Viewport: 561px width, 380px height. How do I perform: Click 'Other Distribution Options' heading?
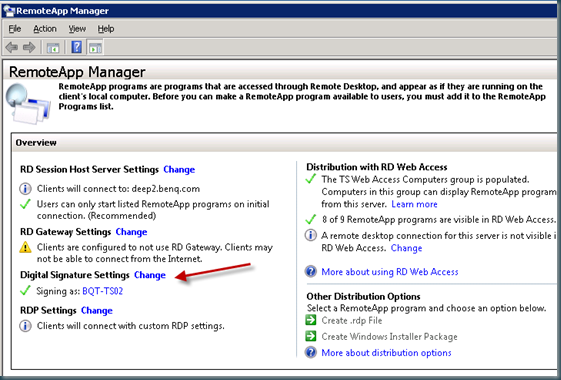pyautogui.click(x=363, y=297)
